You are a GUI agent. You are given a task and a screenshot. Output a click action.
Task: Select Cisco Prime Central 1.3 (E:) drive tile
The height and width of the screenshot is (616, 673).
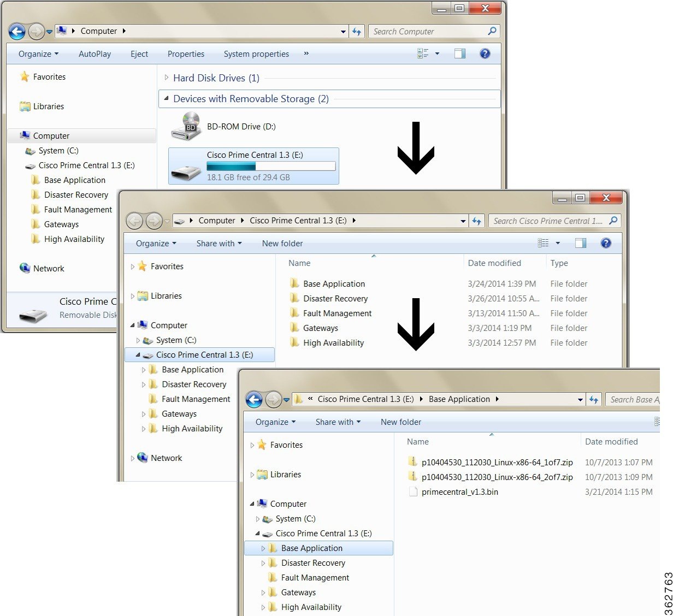pos(253,166)
